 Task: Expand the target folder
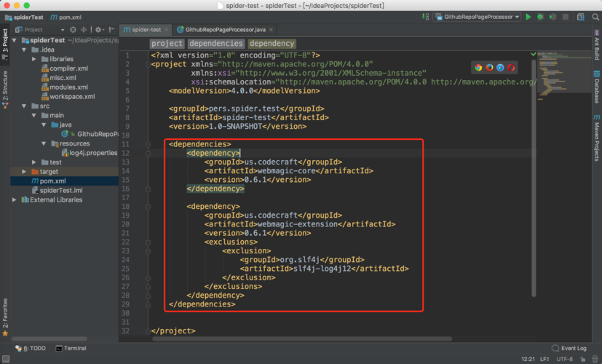click(x=24, y=172)
